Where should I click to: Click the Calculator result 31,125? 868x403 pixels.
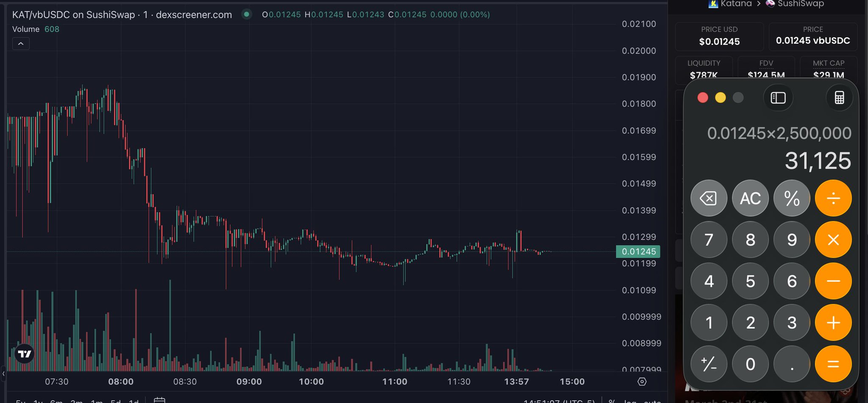[x=818, y=161]
